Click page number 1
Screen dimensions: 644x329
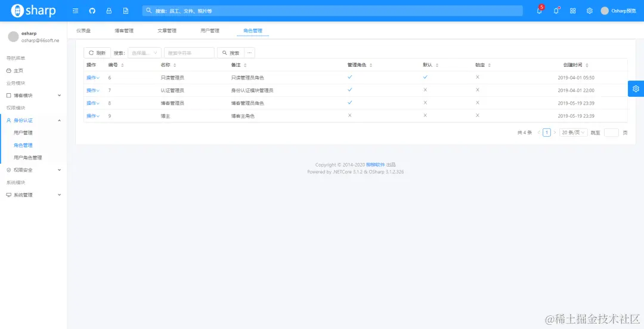(547, 133)
